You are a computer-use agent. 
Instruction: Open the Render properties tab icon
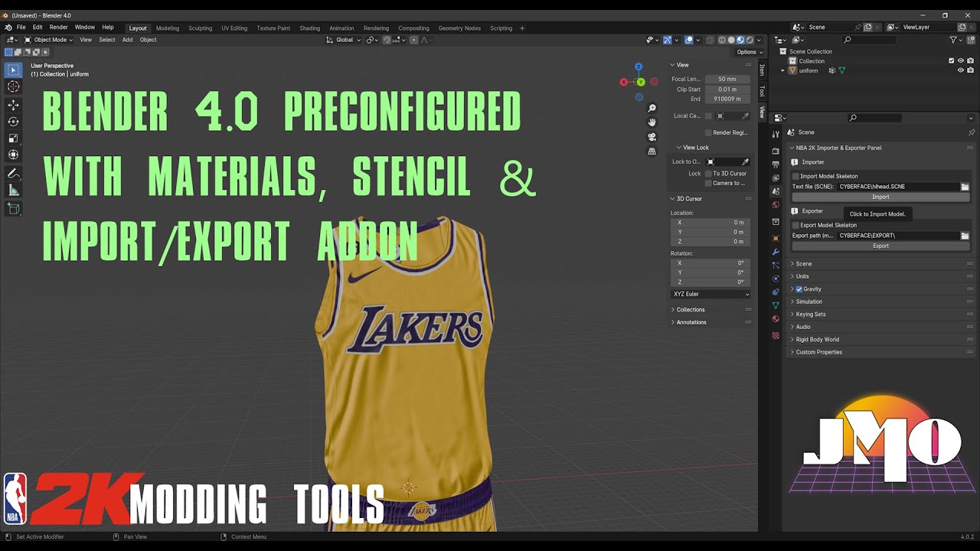point(776,152)
